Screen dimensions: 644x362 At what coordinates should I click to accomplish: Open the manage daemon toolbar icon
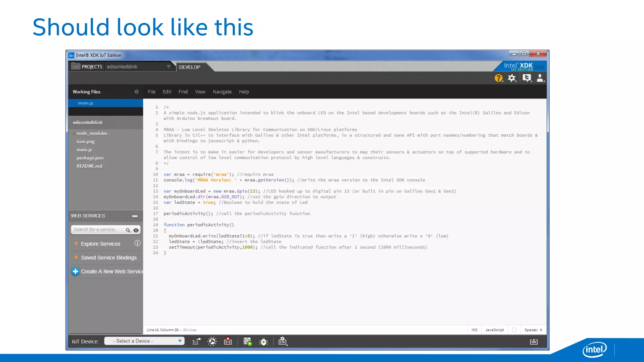click(282, 341)
